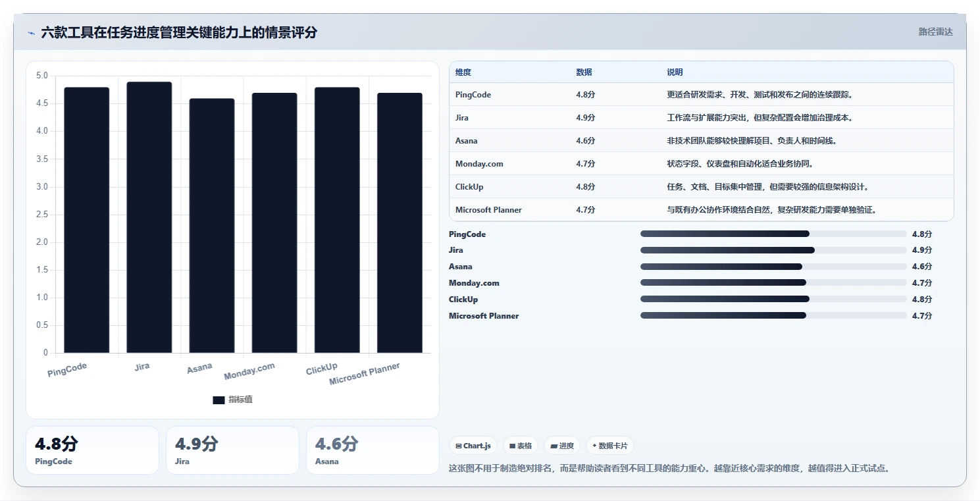
Task: Click the ClickUp progress bar
Action: (773, 300)
